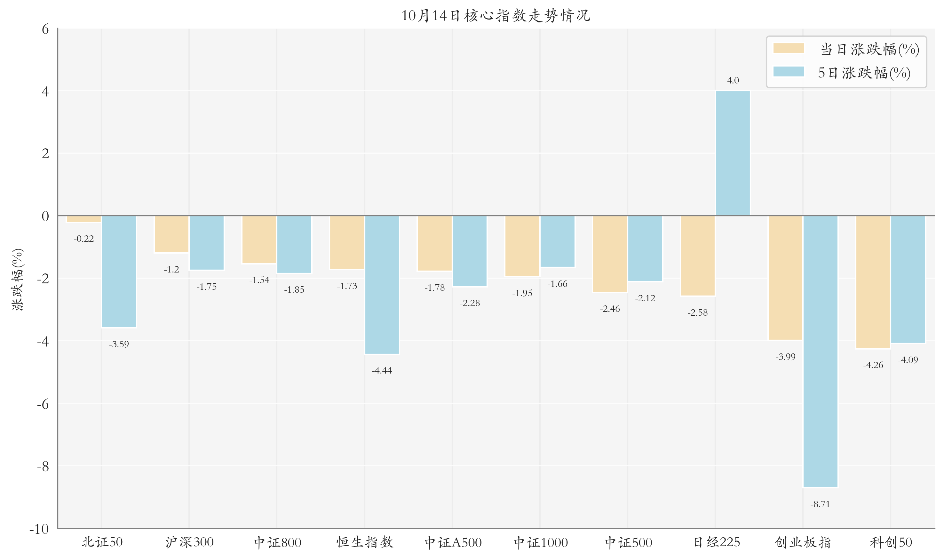944x560 pixels.
Task: Click the x-axis label 科创50
Action: coord(890,542)
